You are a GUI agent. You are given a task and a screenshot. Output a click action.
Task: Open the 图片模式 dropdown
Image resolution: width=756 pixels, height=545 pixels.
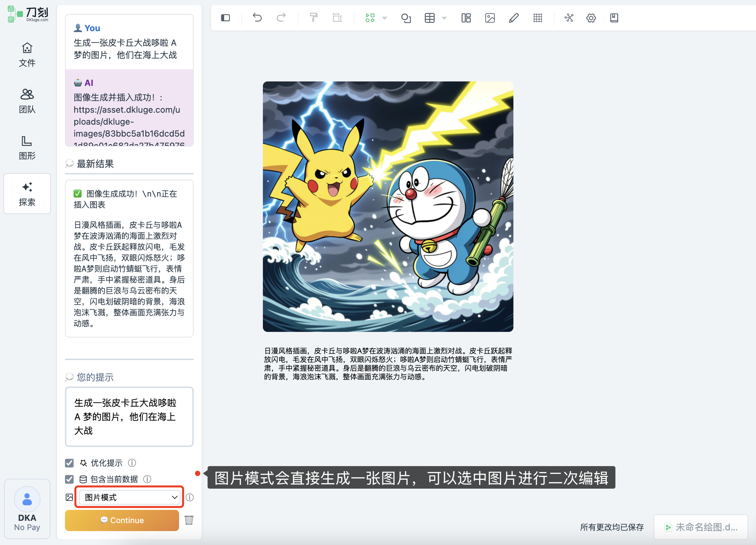130,497
